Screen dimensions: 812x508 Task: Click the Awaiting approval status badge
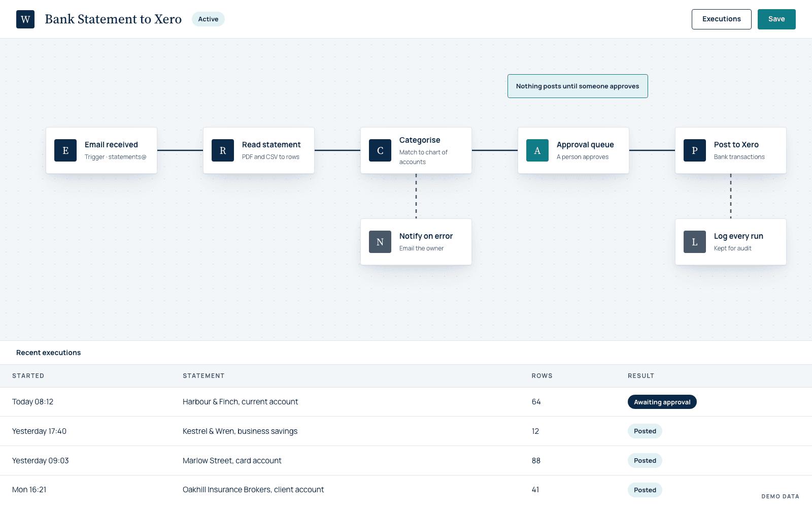point(662,402)
